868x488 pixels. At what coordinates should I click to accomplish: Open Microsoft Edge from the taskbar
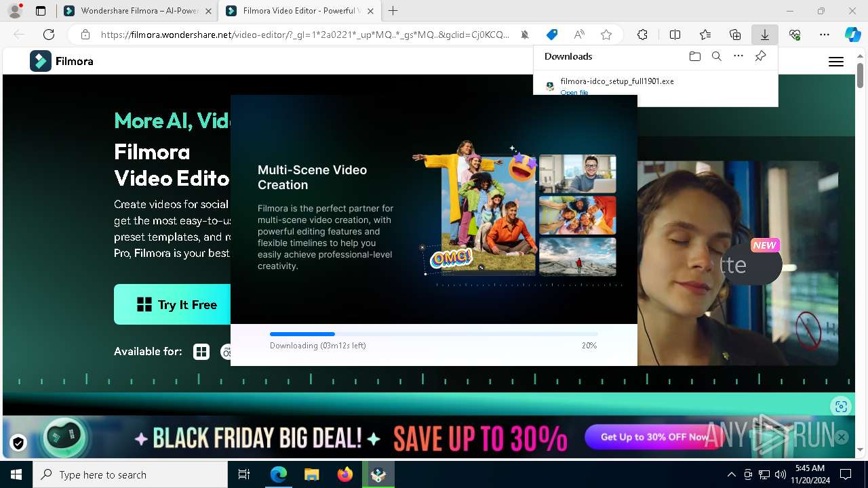point(279,474)
